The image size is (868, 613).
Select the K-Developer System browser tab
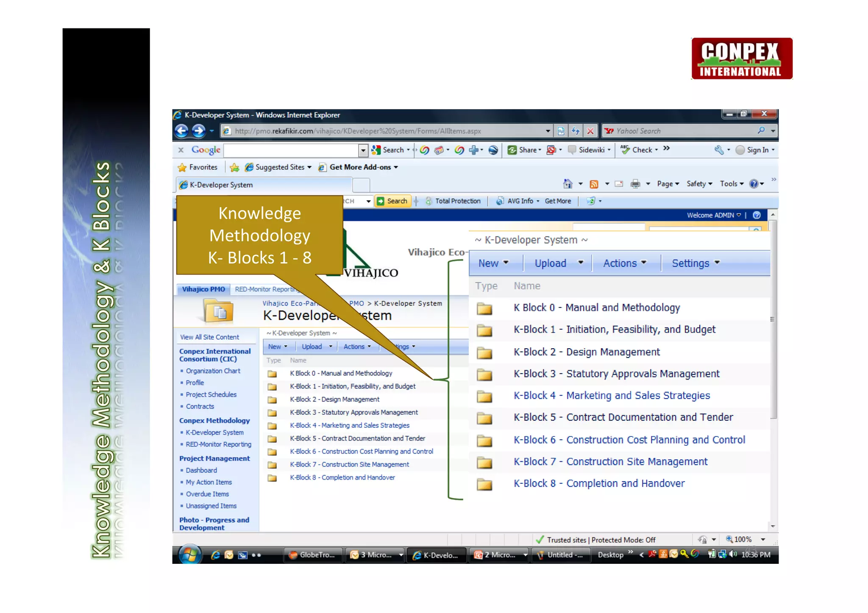tap(264, 185)
